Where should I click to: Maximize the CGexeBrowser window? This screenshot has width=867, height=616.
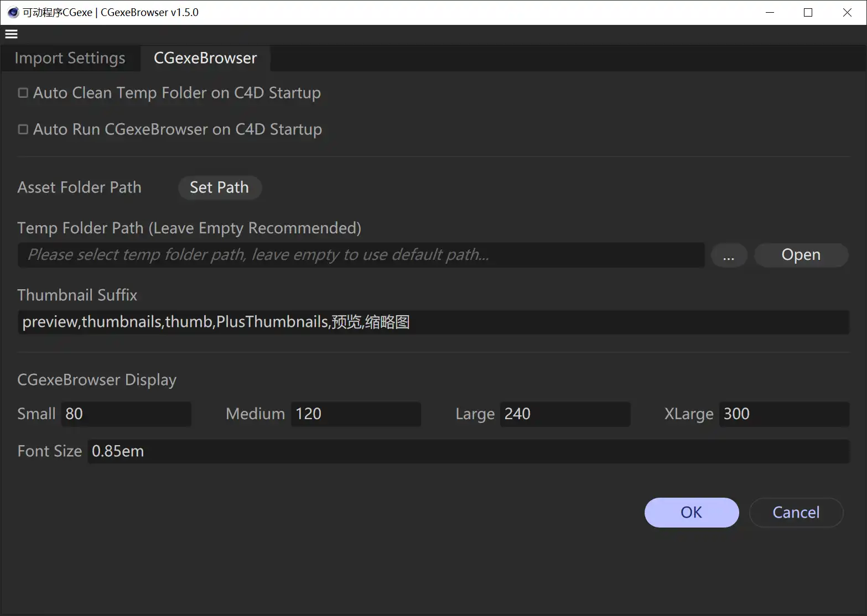pos(808,12)
